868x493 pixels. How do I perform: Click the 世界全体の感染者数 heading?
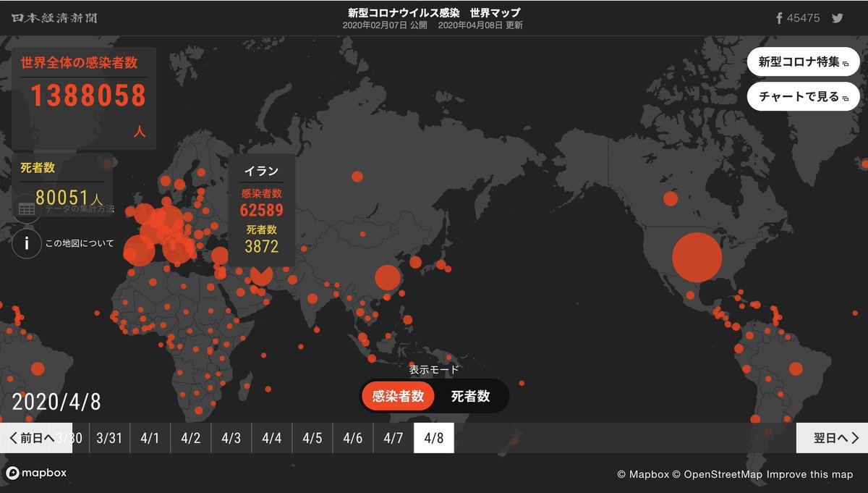click(80, 63)
